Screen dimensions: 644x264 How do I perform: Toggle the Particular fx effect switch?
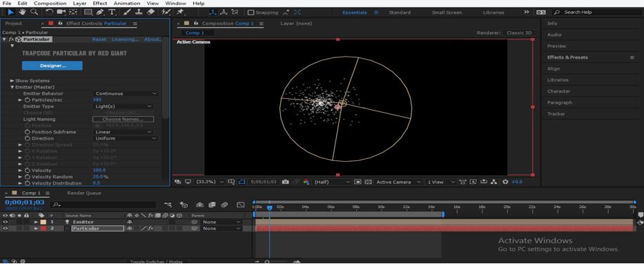(150, 228)
